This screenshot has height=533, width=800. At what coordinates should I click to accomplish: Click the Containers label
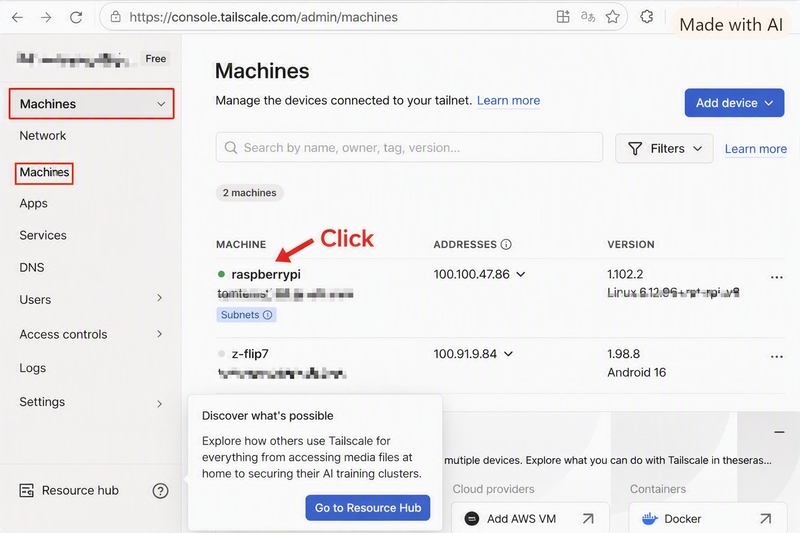pyautogui.click(x=658, y=489)
